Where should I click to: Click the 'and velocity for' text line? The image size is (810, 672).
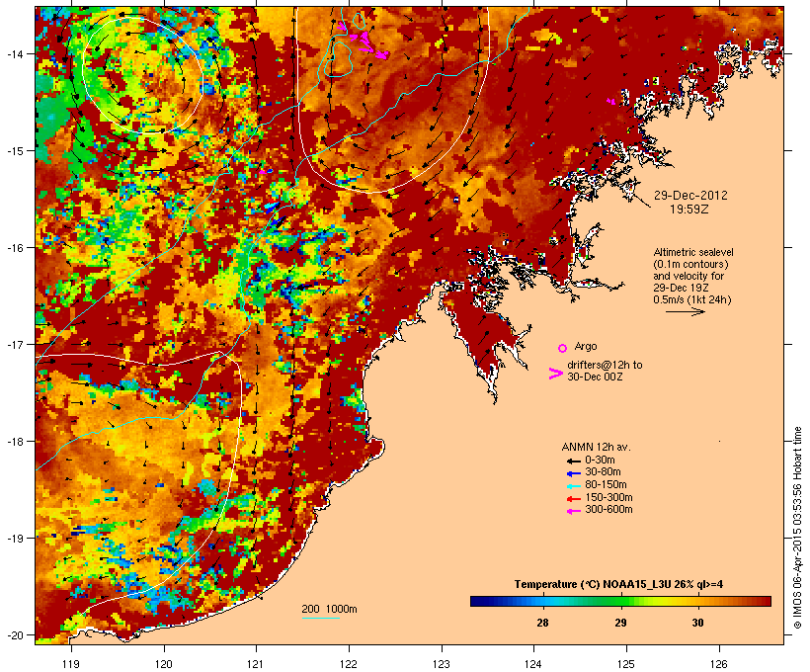click(x=688, y=276)
